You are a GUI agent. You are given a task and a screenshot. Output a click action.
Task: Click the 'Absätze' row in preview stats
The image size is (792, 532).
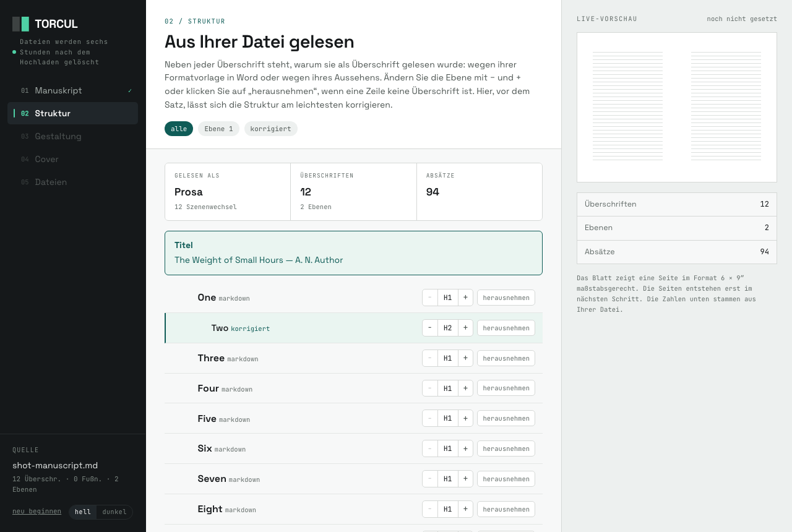pyautogui.click(x=677, y=252)
